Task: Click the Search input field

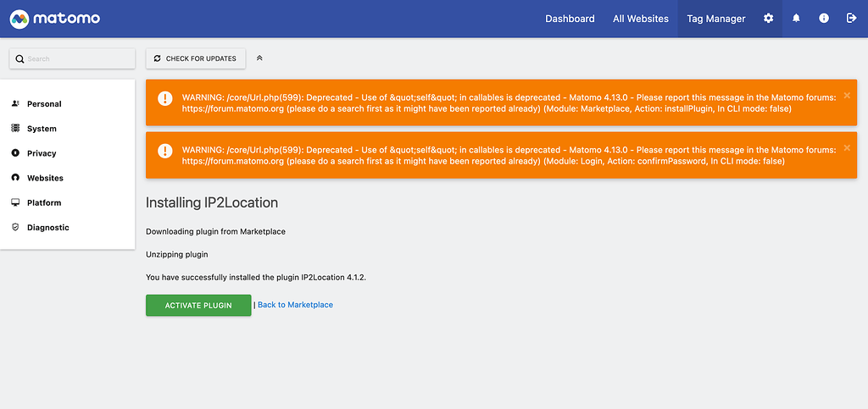Action: point(73,58)
